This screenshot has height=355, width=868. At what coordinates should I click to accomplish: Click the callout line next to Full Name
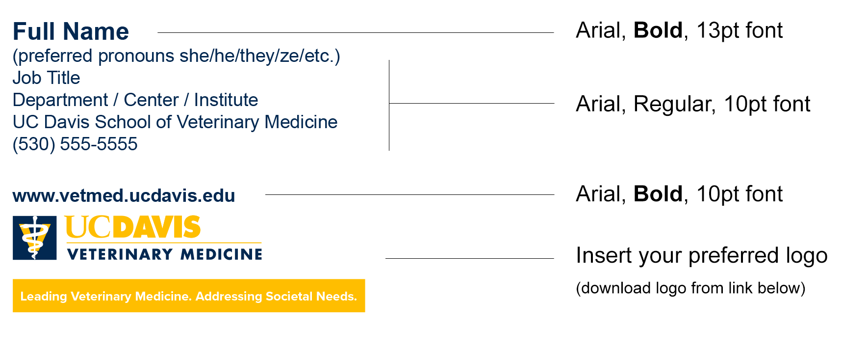click(356, 33)
